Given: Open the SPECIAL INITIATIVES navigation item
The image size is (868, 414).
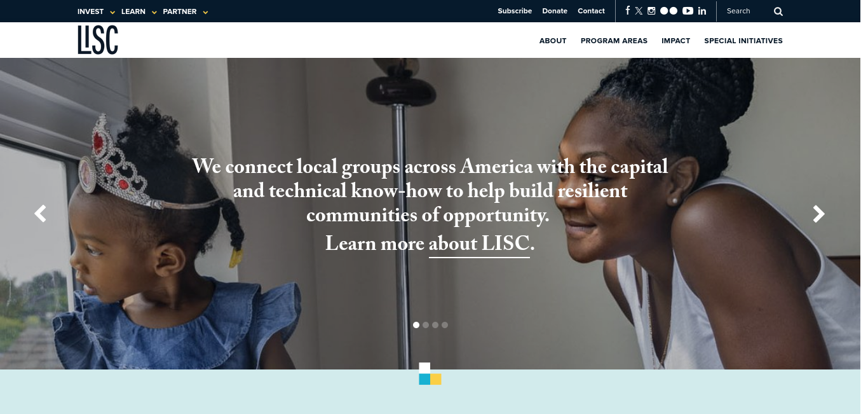Looking at the screenshot, I should pyautogui.click(x=743, y=41).
